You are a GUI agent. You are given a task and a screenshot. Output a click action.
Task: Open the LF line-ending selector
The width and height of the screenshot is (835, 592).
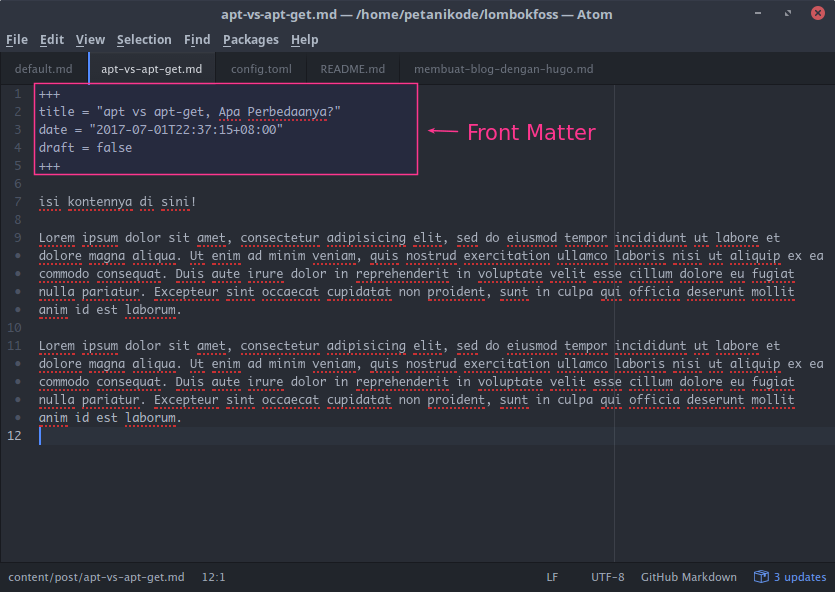tap(552, 577)
